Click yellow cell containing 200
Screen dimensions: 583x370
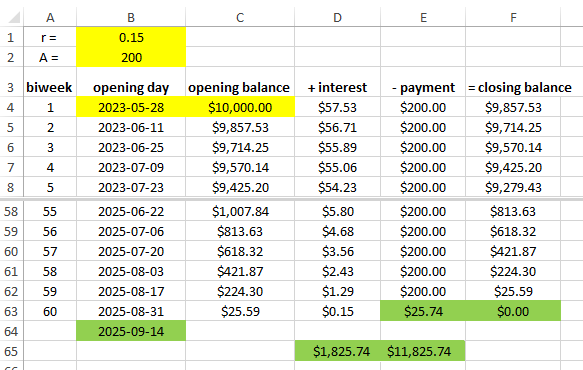[x=131, y=57]
